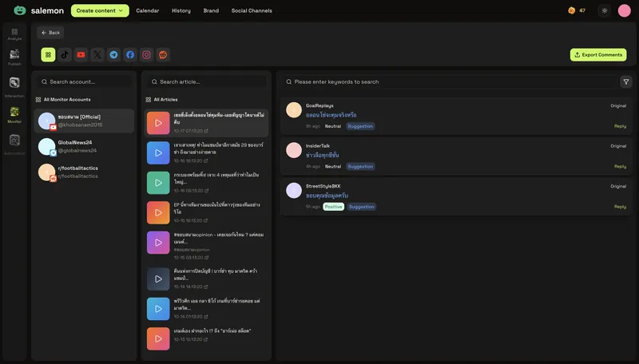Open thumbnail of article dated 10-16 05:13:20
This screenshot has width=639, height=364.
pos(158,183)
